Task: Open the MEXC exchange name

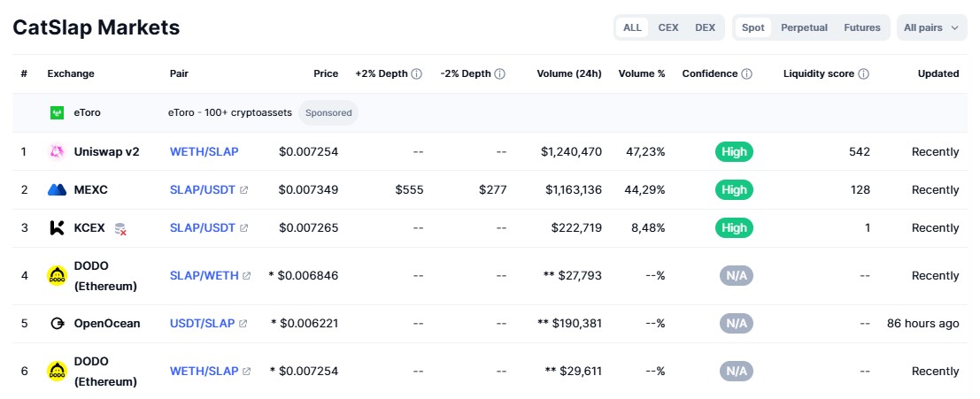Action: [x=90, y=190]
